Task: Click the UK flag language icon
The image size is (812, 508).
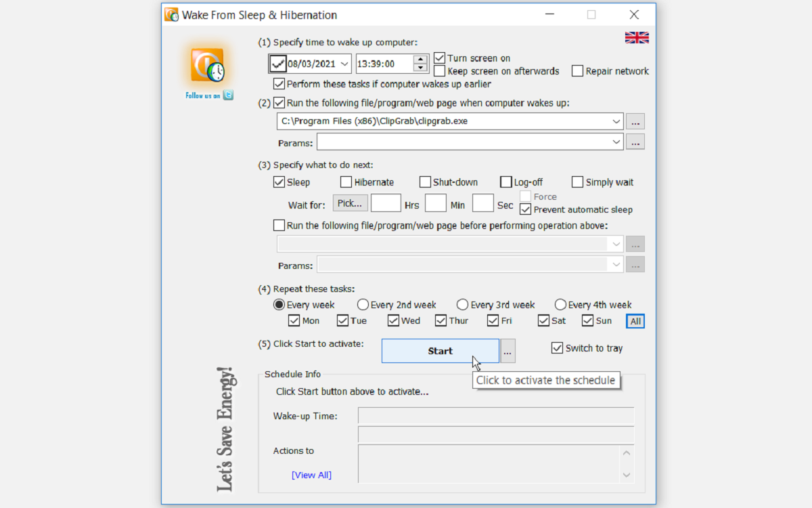Action: pos(637,37)
